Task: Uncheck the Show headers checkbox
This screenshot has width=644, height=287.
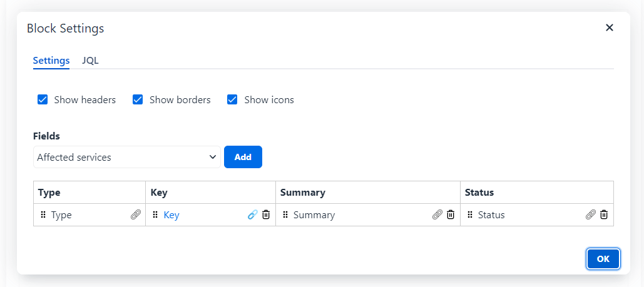Action: point(43,100)
